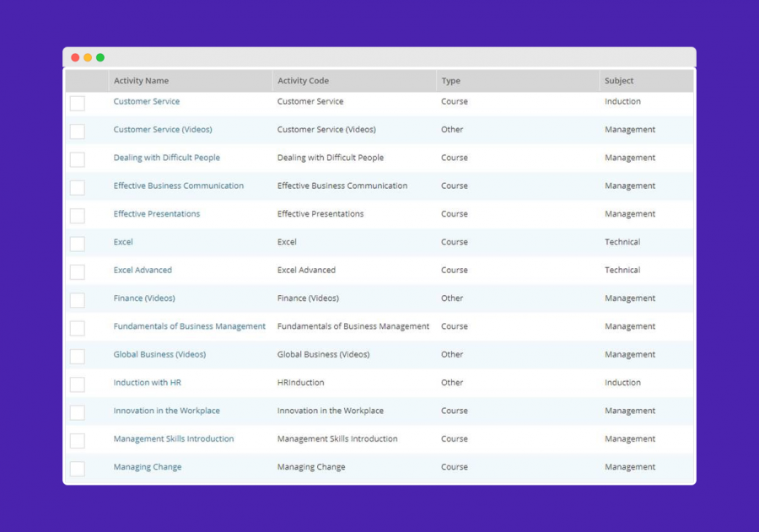This screenshot has width=759, height=532.
Task: Open Effective Business Communication activity link
Action: click(179, 185)
